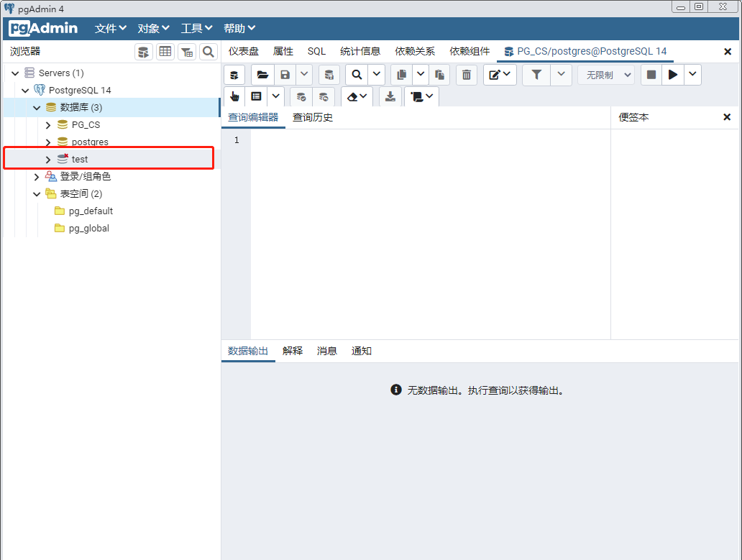
Task: Click the delete trash can icon
Action: (x=467, y=75)
